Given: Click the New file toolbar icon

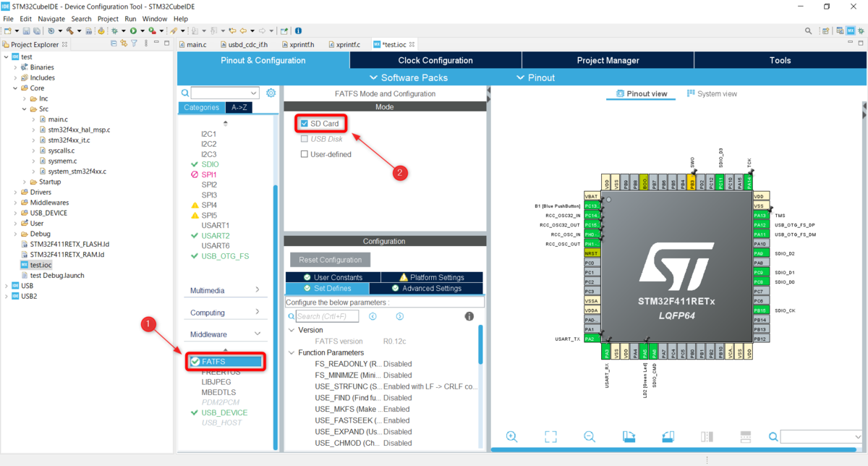Looking at the screenshot, I should pos(8,31).
